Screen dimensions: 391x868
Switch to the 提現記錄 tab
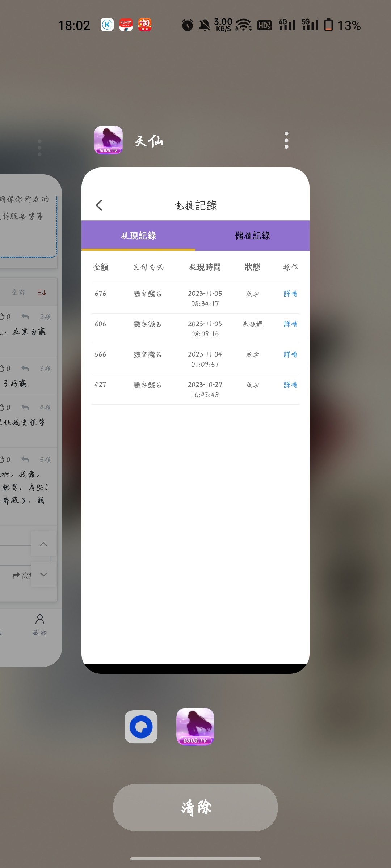(x=138, y=236)
